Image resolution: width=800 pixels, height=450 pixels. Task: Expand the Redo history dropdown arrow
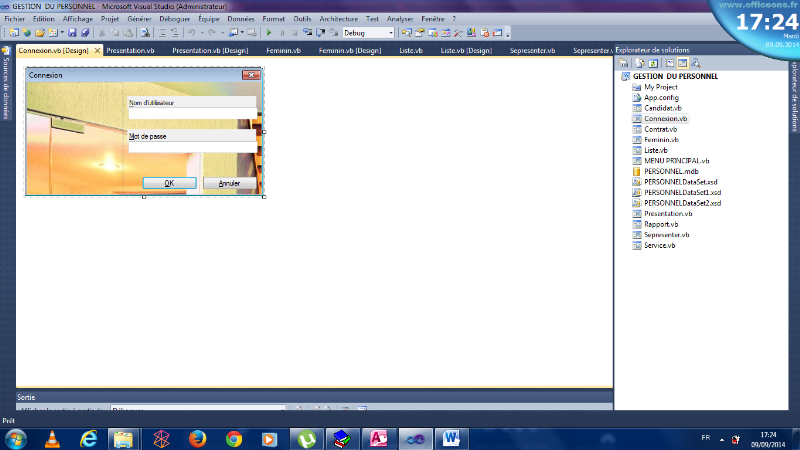222,33
